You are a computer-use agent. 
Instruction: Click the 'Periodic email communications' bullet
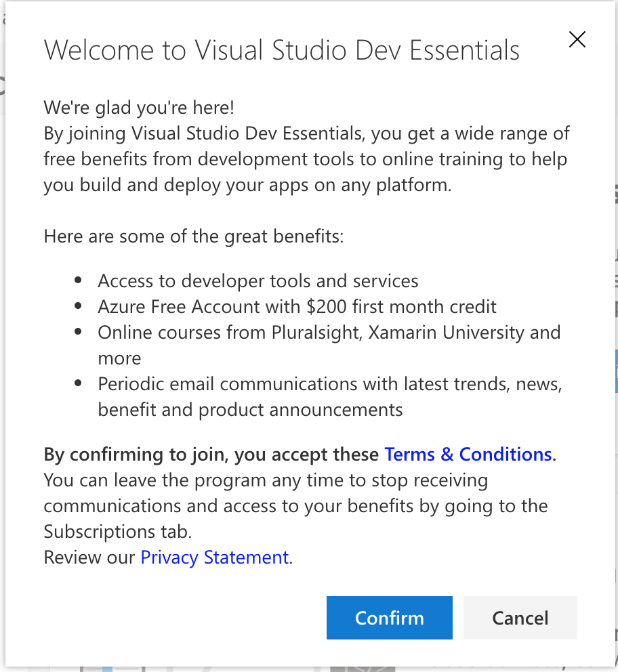pyautogui.click(x=330, y=396)
